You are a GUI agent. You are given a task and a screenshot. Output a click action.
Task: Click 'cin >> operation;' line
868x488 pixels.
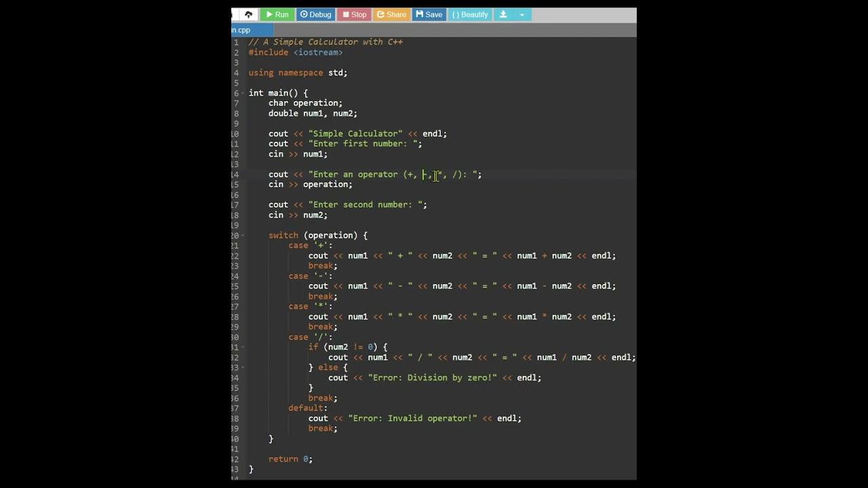tap(311, 184)
